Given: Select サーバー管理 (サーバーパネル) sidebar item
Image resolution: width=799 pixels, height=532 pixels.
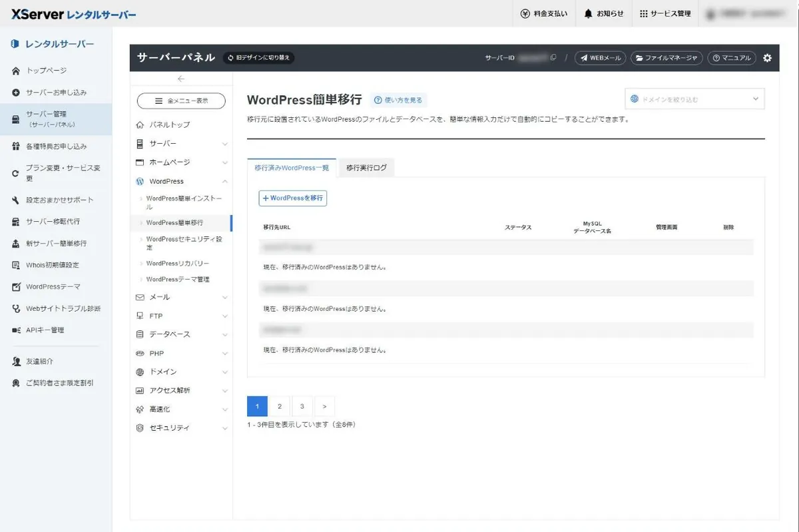Looking at the screenshot, I should (56, 119).
